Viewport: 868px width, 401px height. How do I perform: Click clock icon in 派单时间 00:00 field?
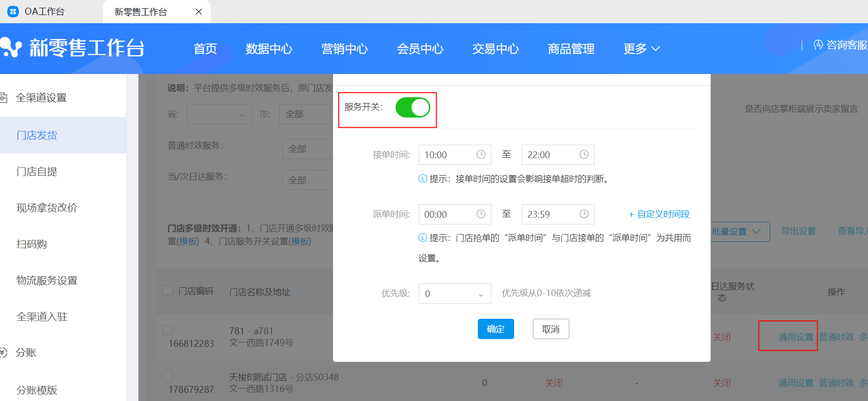[481, 214]
